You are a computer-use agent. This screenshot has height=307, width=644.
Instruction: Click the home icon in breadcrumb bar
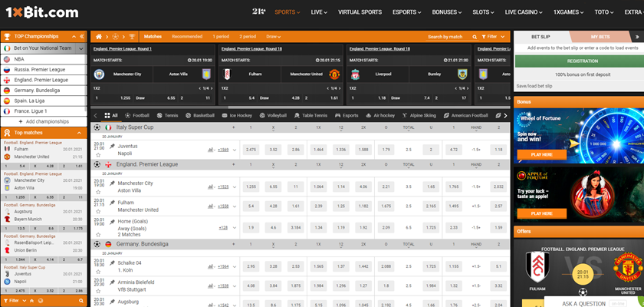pos(99,37)
